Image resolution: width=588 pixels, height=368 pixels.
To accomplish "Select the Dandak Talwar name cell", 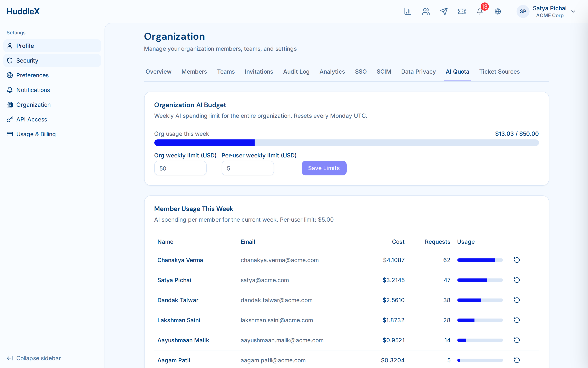I will click(x=178, y=300).
